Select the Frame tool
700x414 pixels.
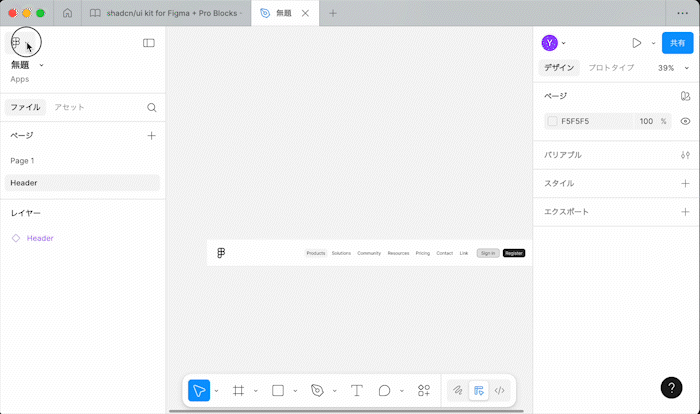pos(238,391)
